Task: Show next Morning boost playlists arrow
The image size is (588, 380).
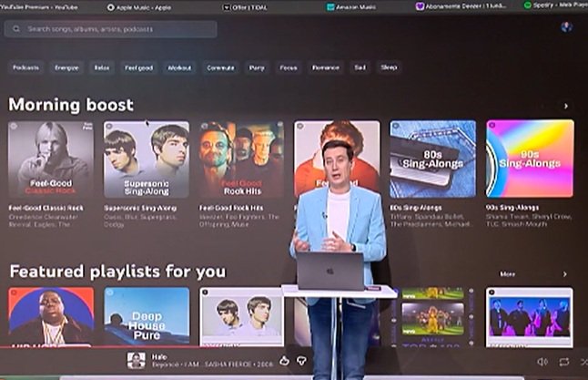Action: pos(566,107)
